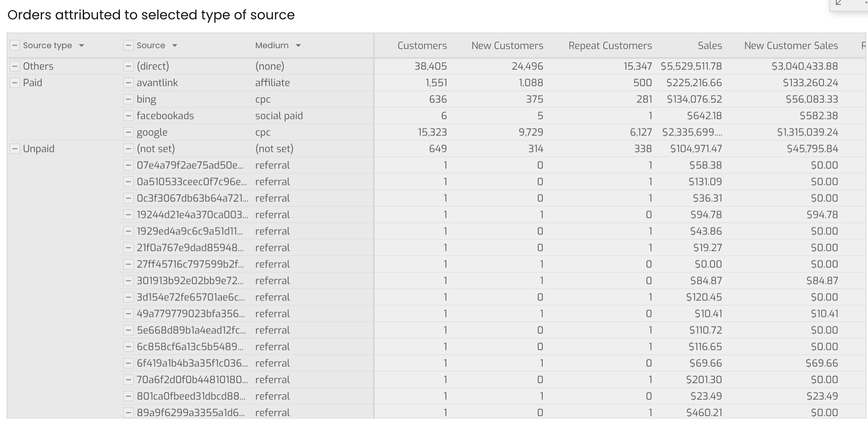Collapse the facebookads source row
Screen dimensions: 868x426
point(128,115)
